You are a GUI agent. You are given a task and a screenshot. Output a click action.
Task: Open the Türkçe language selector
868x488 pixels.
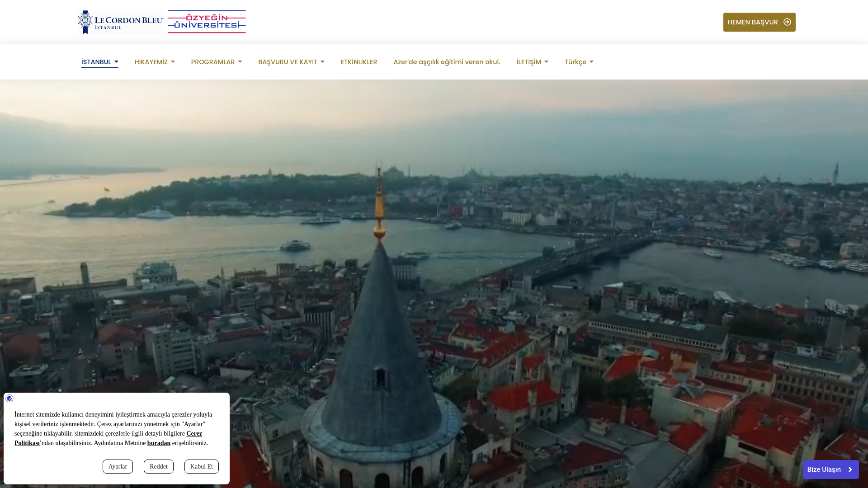(x=579, y=62)
